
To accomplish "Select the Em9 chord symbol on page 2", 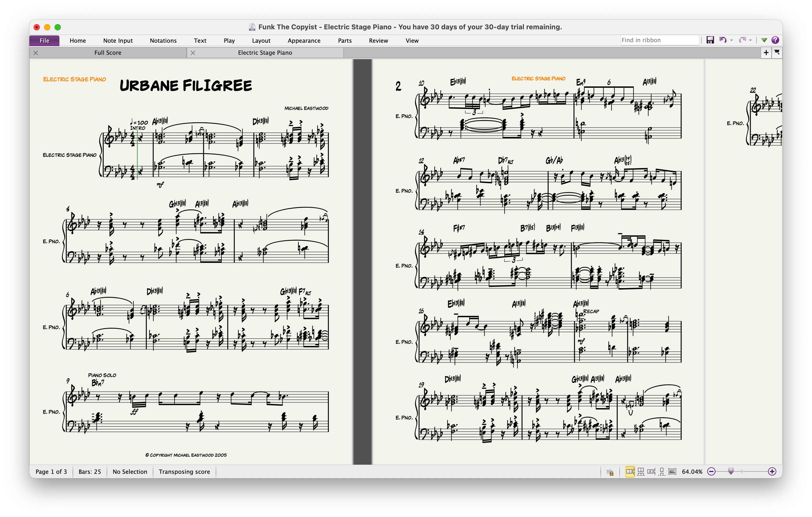I will pos(581,82).
